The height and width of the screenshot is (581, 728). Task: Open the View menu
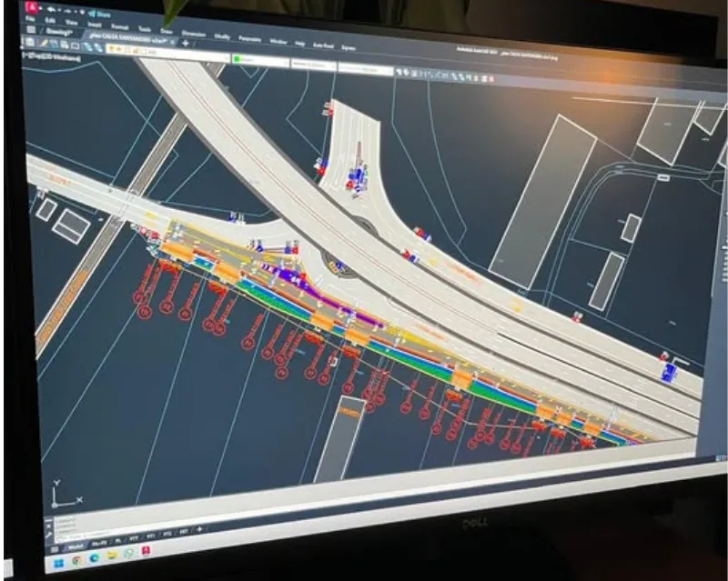click(x=72, y=22)
